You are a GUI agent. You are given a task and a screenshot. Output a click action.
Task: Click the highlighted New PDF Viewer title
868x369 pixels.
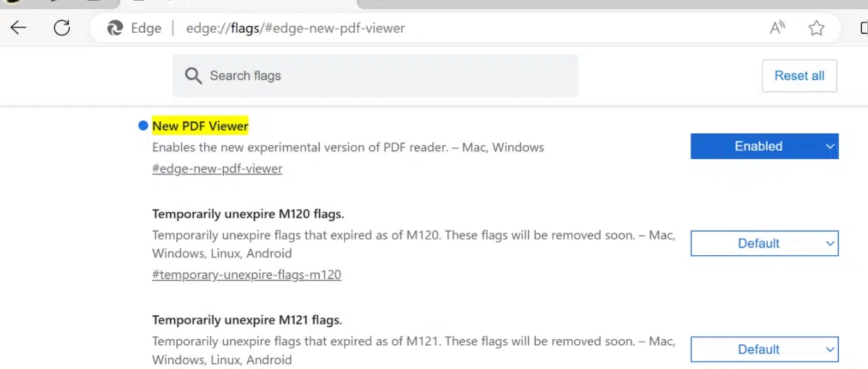click(x=200, y=126)
